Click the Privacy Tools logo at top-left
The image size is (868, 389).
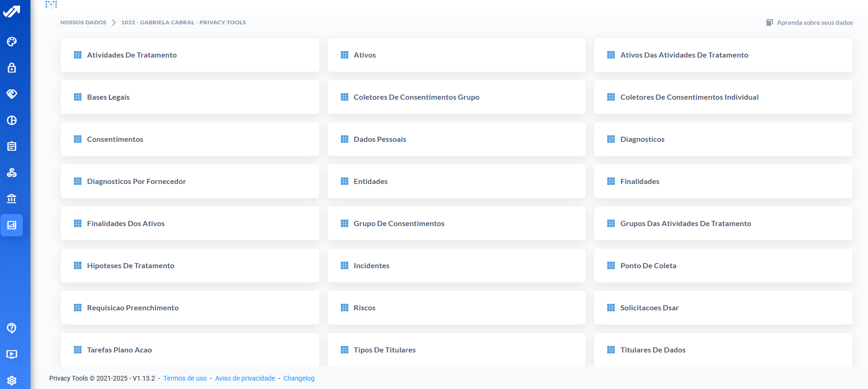tap(12, 11)
